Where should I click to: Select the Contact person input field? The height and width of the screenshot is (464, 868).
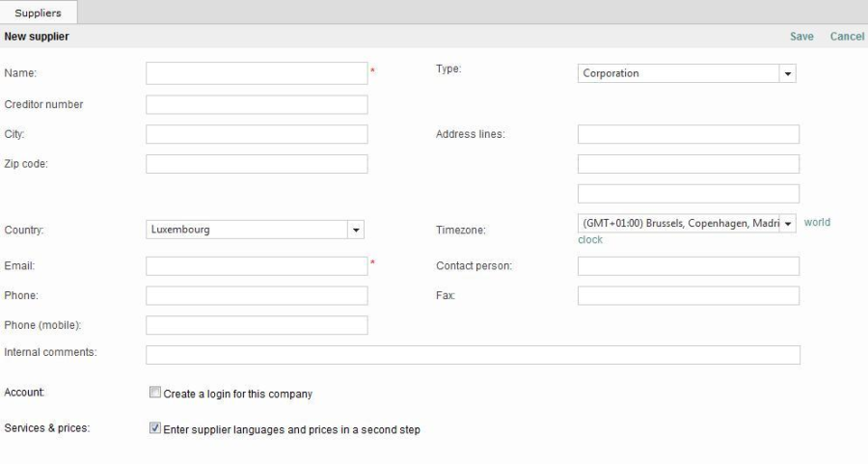(688, 266)
